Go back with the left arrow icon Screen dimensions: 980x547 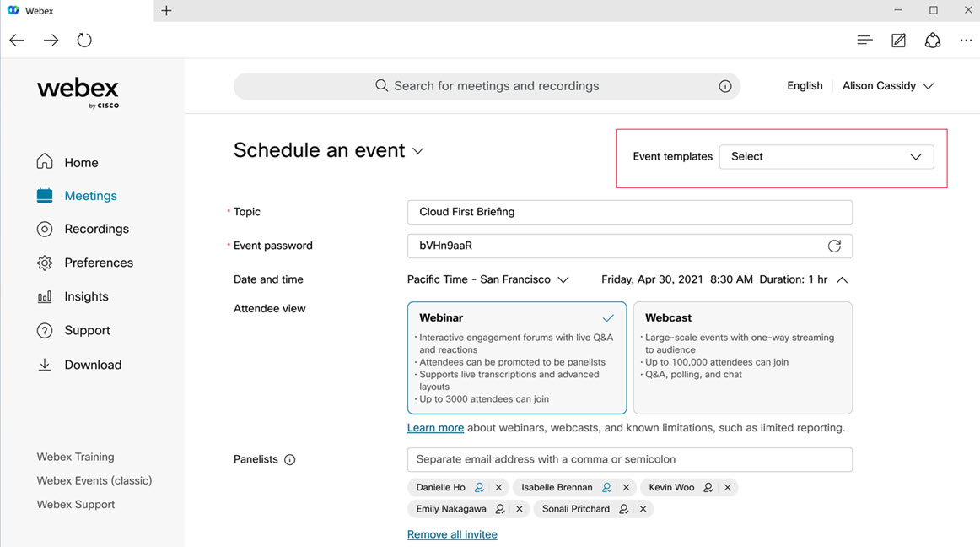17,40
